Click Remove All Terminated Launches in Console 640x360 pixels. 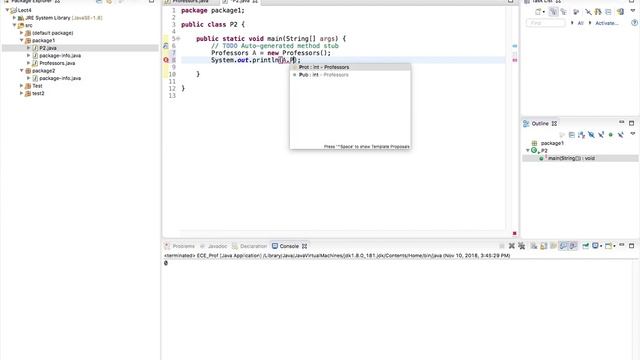[522, 246]
